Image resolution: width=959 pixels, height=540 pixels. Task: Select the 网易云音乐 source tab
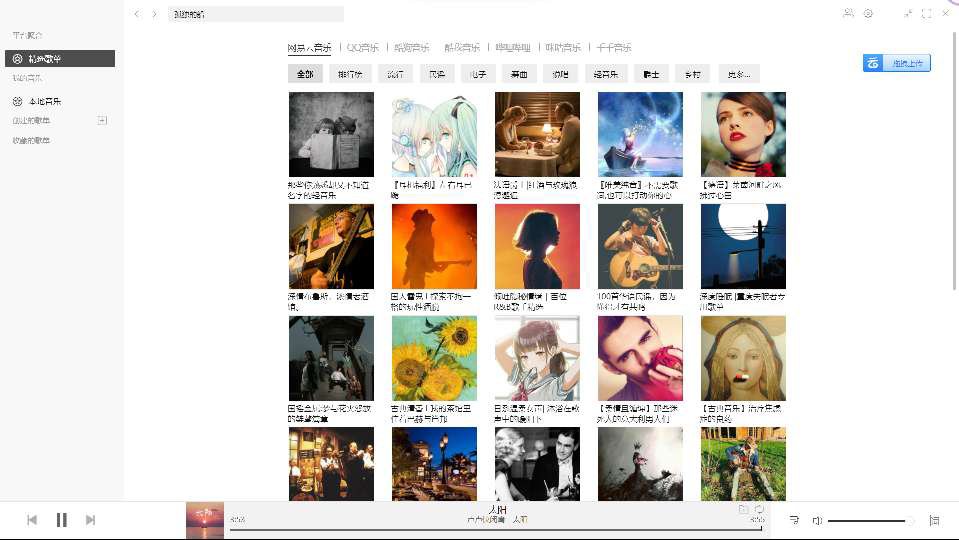[309, 48]
